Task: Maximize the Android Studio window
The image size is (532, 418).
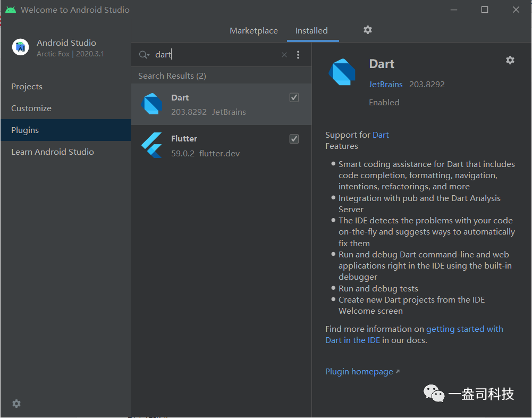Action: point(485,10)
